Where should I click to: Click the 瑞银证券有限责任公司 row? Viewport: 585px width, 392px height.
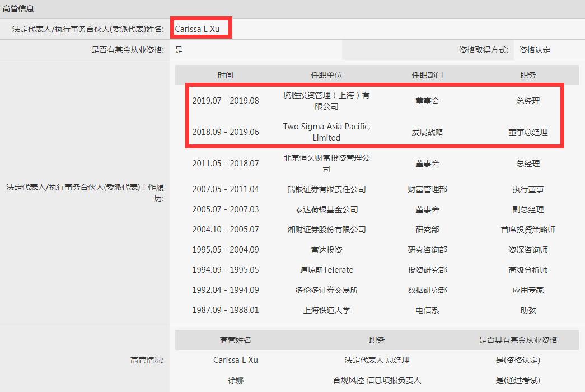pos(326,189)
